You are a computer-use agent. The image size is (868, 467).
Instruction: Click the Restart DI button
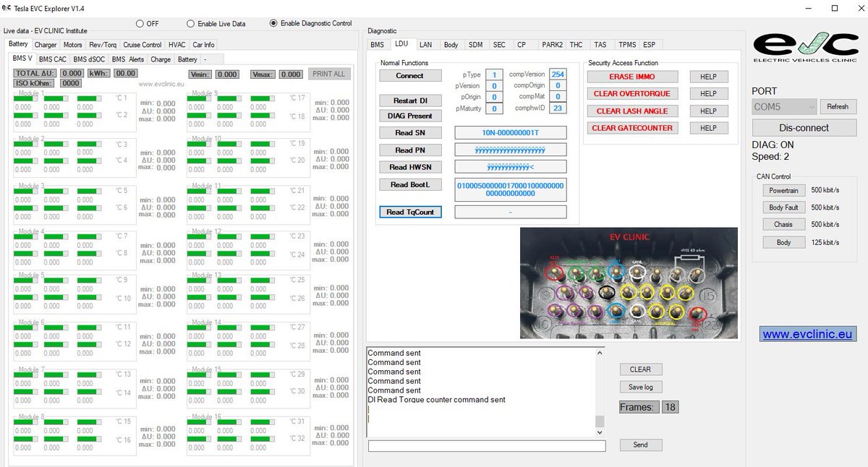click(410, 100)
